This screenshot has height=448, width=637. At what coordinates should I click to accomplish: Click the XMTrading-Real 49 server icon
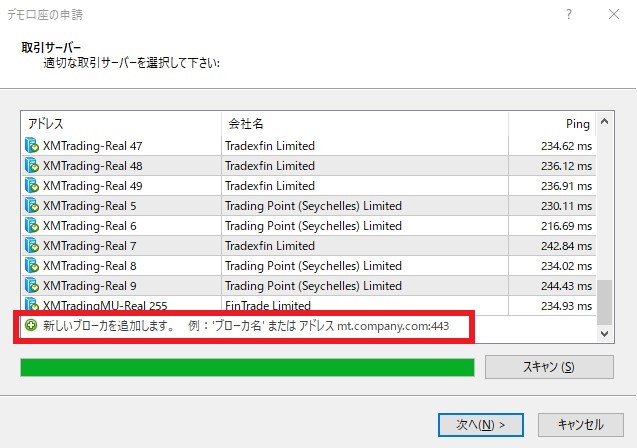(x=31, y=186)
